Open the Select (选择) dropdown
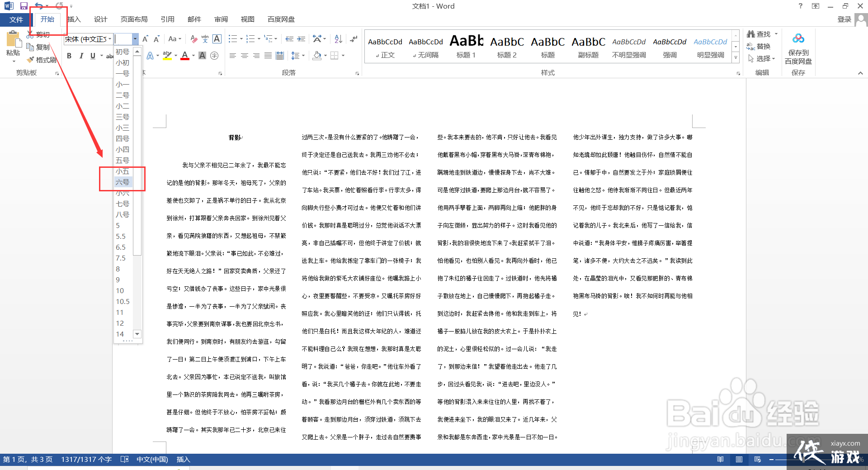Viewport: 868px width, 470px height. click(762, 58)
